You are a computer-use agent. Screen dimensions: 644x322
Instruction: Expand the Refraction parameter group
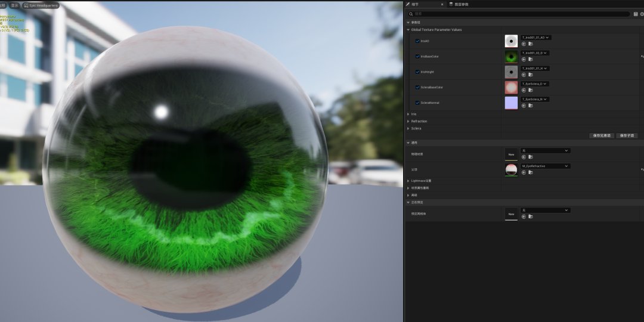point(408,121)
